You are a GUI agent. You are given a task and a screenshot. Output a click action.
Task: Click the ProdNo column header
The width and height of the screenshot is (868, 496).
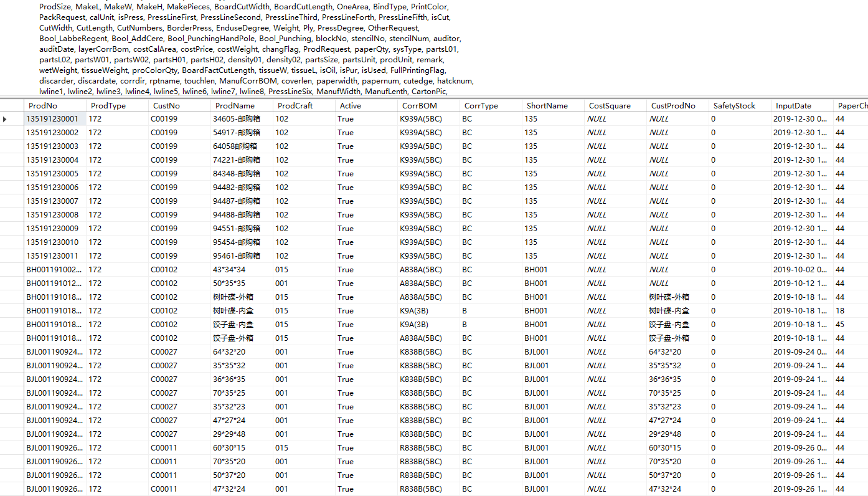(x=55, y=105)
